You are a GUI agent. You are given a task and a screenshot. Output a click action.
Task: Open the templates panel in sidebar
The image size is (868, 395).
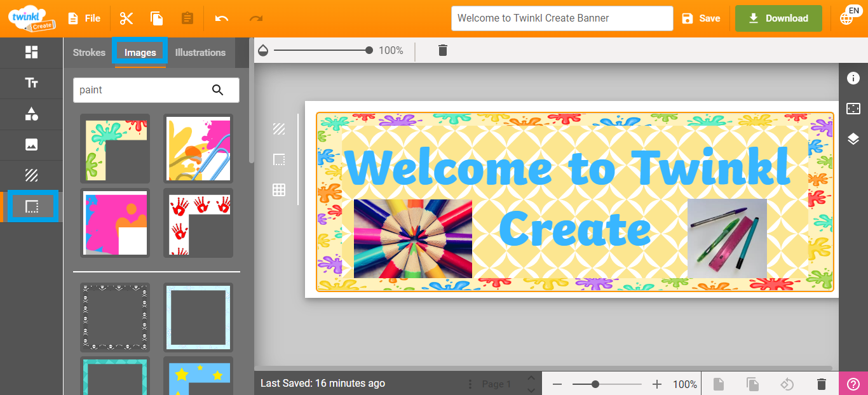tap(31, 53)
